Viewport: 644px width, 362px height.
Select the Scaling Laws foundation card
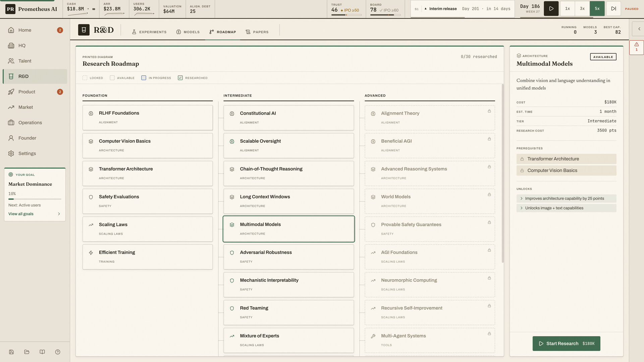pyautogui.click(x=148, y=229)
